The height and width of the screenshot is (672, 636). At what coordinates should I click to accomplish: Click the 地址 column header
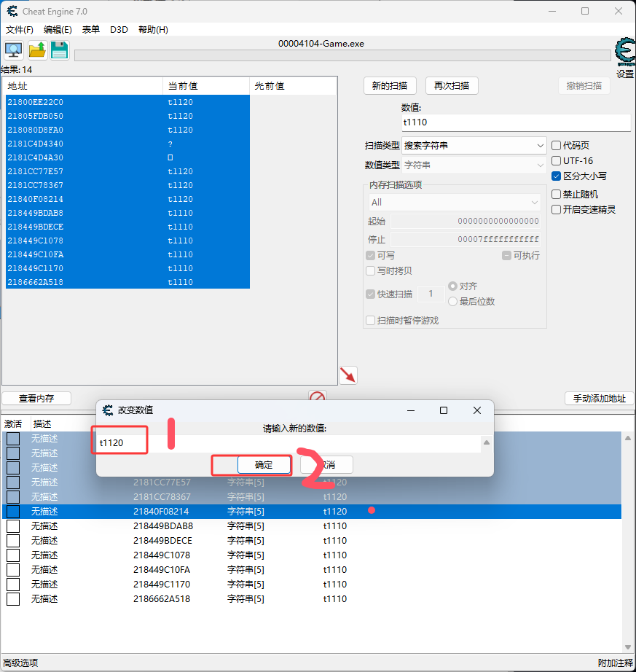[84, 86]
